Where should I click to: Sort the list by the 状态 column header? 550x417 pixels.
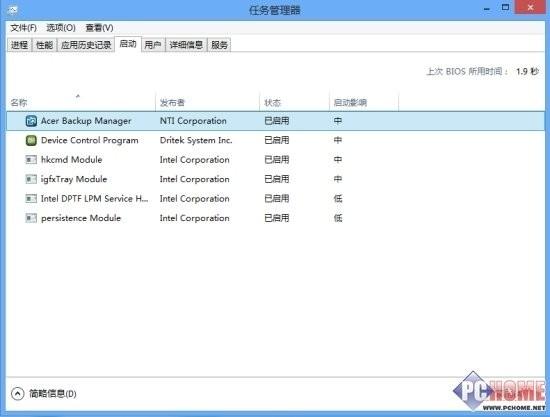click(295, 102)
